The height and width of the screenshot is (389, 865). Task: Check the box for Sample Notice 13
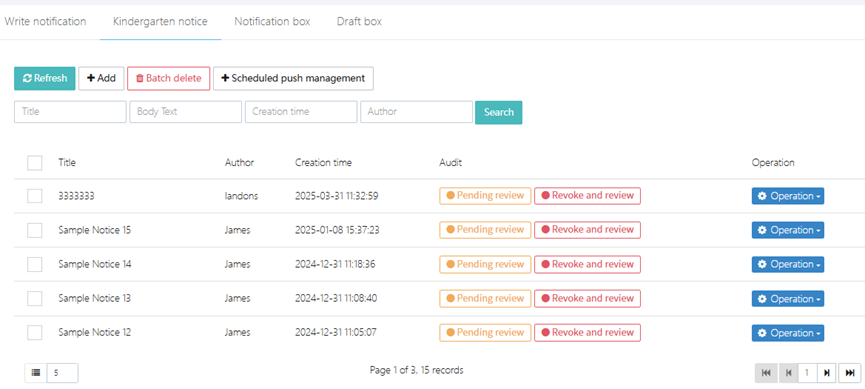35,299
